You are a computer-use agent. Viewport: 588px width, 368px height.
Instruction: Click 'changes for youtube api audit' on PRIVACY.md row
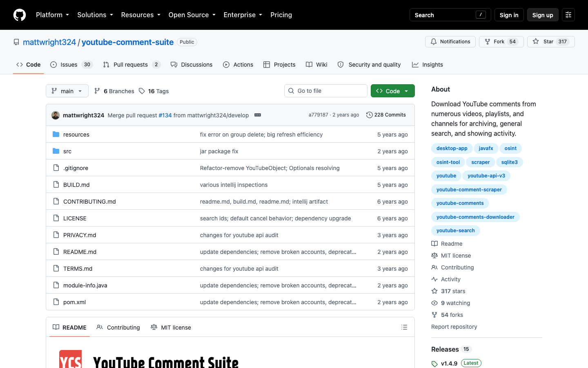(239, 235)
